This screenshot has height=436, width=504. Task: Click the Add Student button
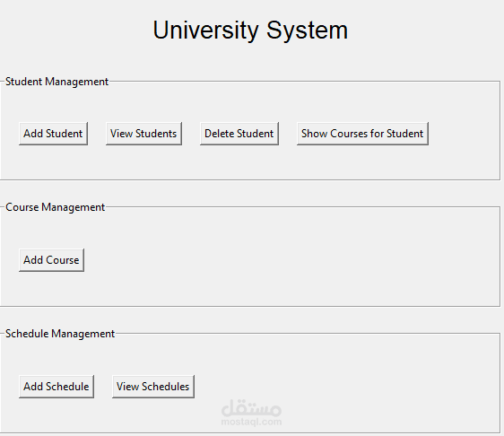click(53, 134)
